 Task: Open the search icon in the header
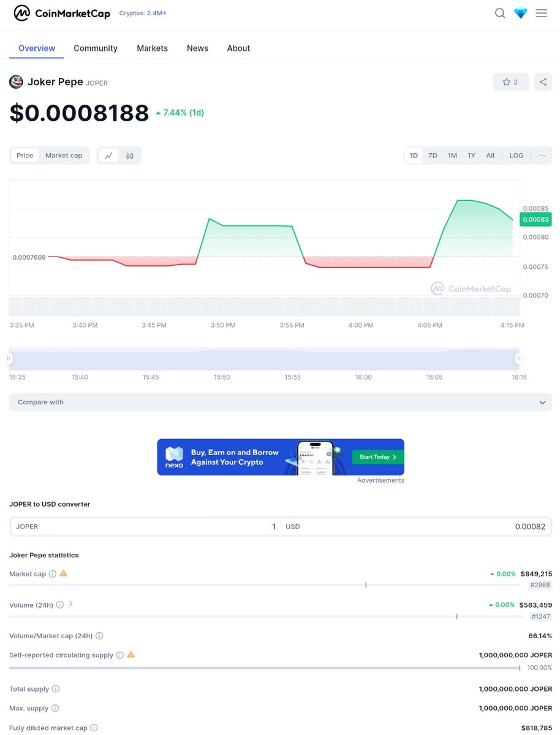coord(500,13)
